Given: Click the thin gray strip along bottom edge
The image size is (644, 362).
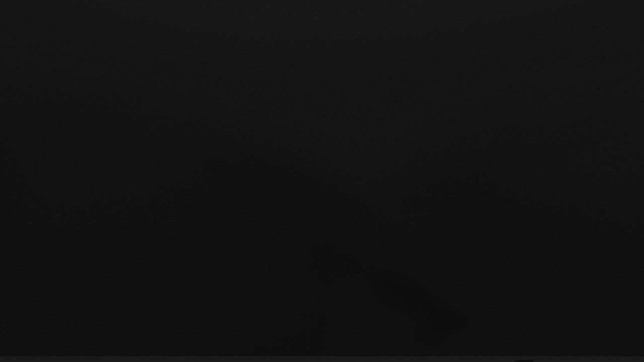Looking at the screenshot, I should 322,359.
